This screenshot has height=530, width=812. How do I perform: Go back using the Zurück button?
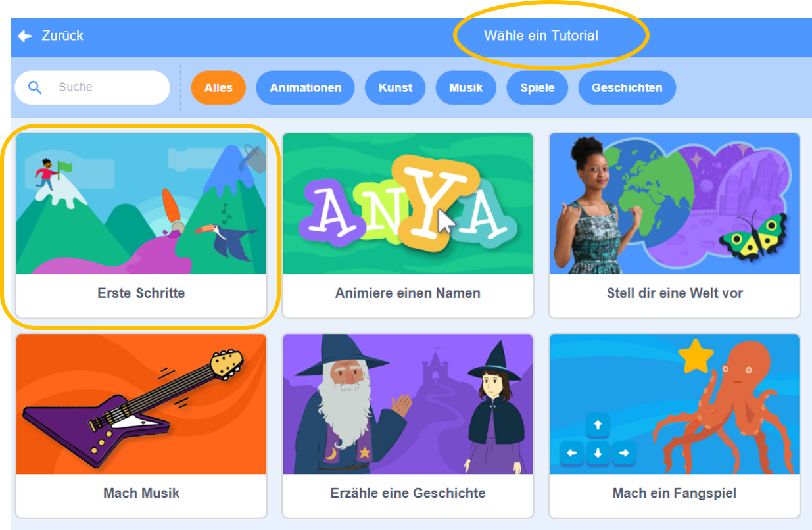pyautogui.click(x=51, y=36)
